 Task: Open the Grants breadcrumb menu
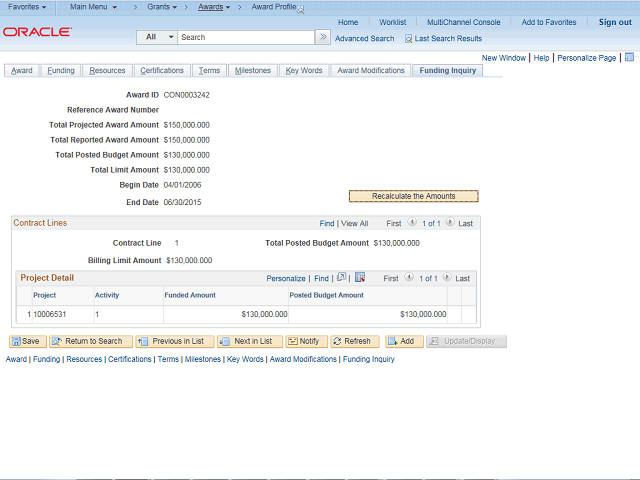click(162, 7)
